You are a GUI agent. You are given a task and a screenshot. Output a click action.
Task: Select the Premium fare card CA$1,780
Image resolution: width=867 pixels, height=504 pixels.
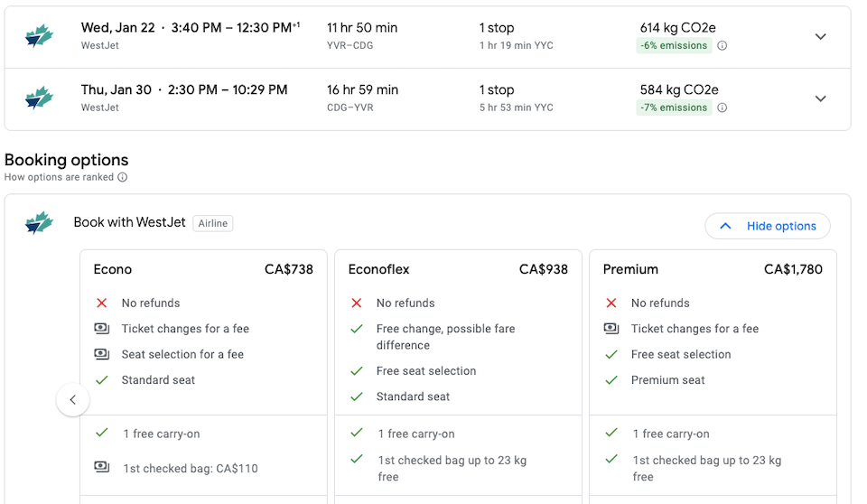[713, 377]
